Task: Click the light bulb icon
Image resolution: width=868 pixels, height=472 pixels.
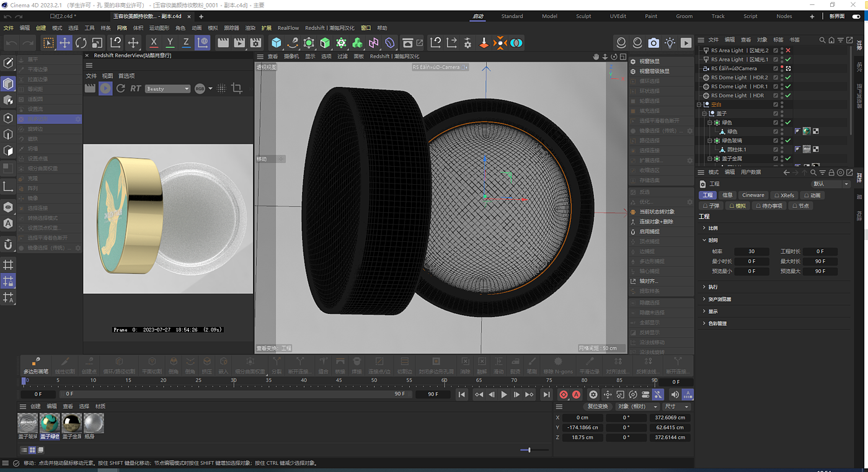Action: pos(670,43)
